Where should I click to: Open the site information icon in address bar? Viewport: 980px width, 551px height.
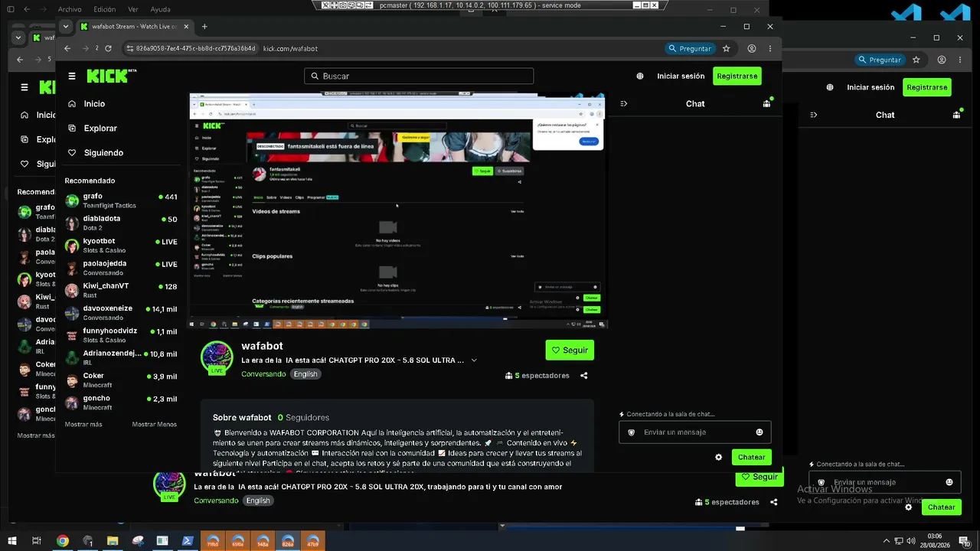click(129, 48)
